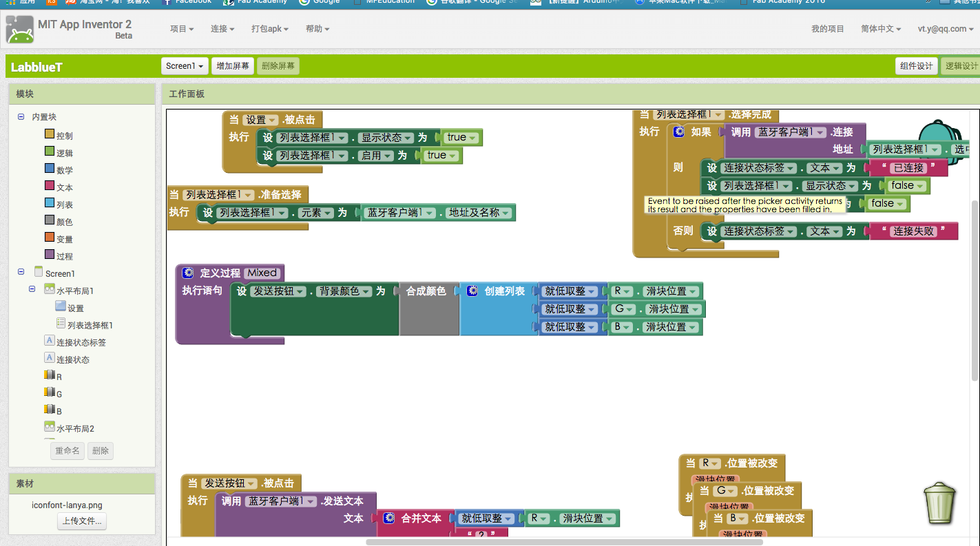Click the 连接失败 text block
The width and height of the screenshot is (980, 546).
(x=914, y=231)
